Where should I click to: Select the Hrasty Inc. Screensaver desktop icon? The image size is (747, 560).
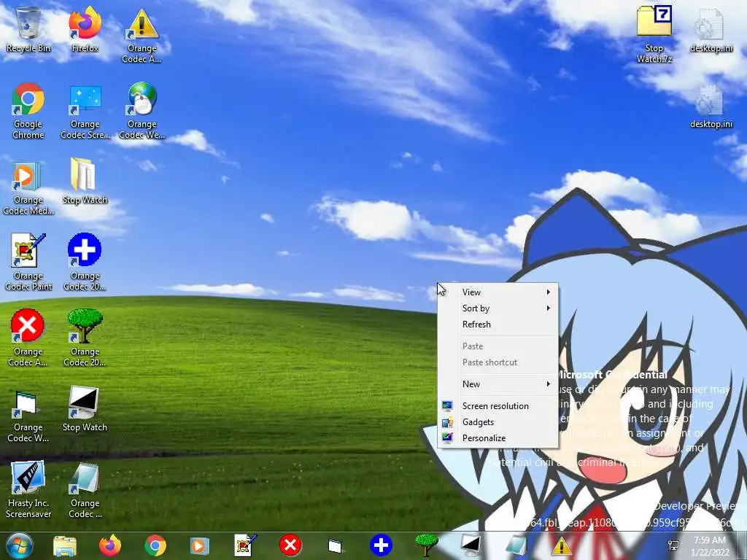(28, 490)
